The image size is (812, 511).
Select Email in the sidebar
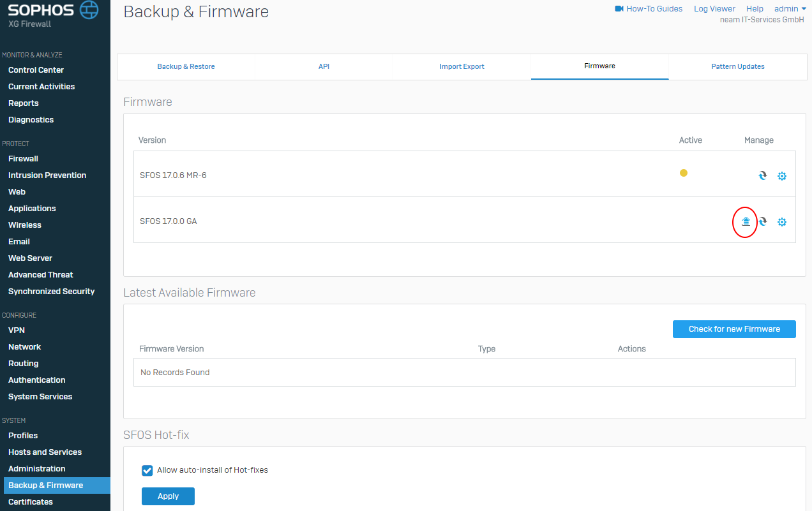pos(19,242)
